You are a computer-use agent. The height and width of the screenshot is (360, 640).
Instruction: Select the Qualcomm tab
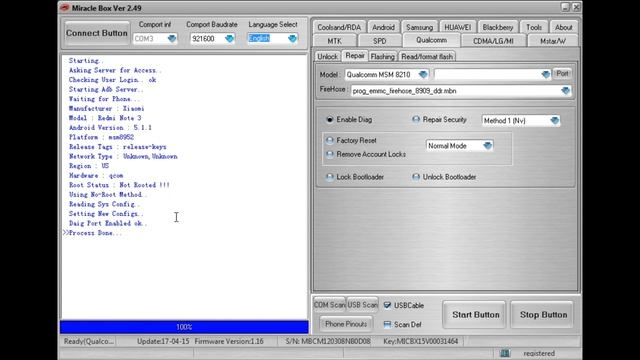coord(431,40)
